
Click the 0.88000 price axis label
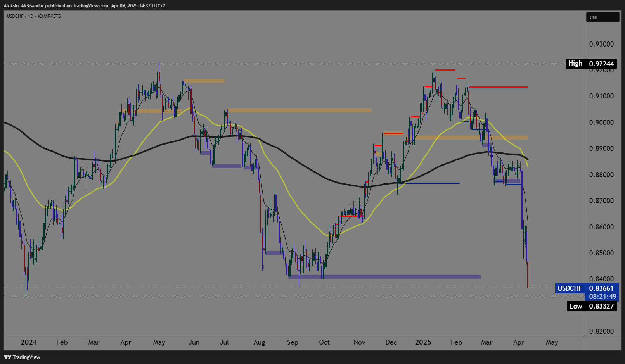601,175
